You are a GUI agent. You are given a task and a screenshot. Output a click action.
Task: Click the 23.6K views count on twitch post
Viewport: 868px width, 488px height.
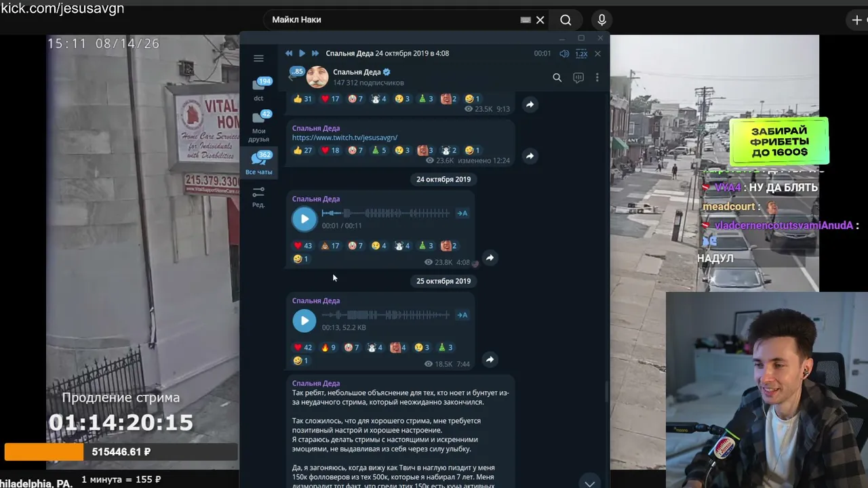coord(440,161)
